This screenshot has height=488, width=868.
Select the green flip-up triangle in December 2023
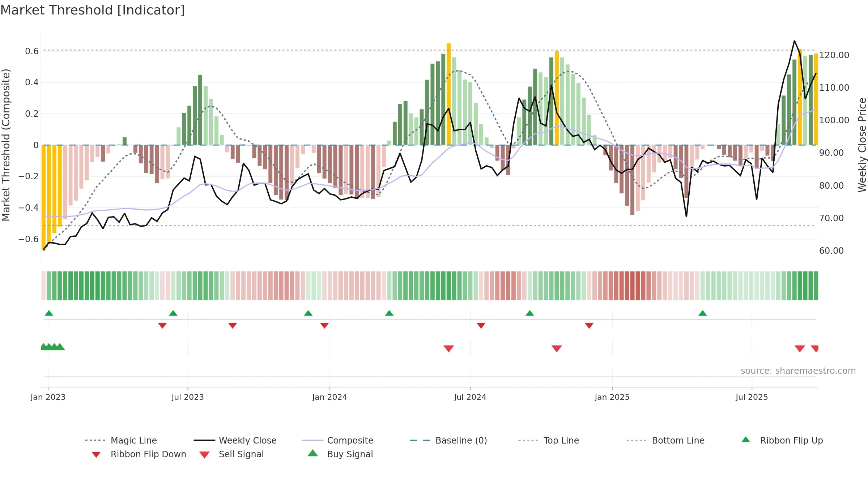click(x=308, y=313)
